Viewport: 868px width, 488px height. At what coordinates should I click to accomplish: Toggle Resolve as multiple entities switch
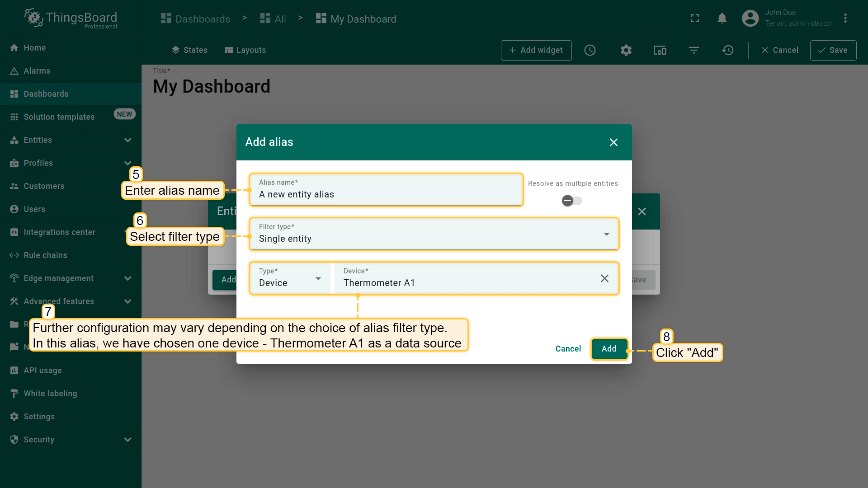(x=572, y=201)
